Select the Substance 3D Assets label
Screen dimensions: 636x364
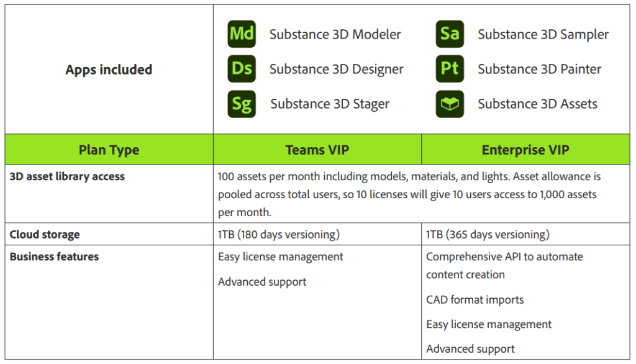point(537,104)
